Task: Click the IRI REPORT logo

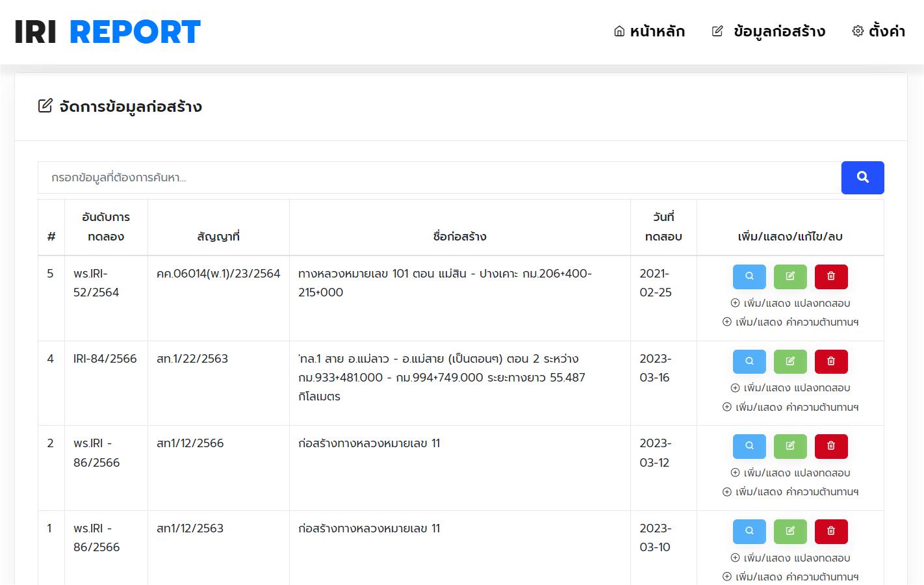Action: pos(108,32)
